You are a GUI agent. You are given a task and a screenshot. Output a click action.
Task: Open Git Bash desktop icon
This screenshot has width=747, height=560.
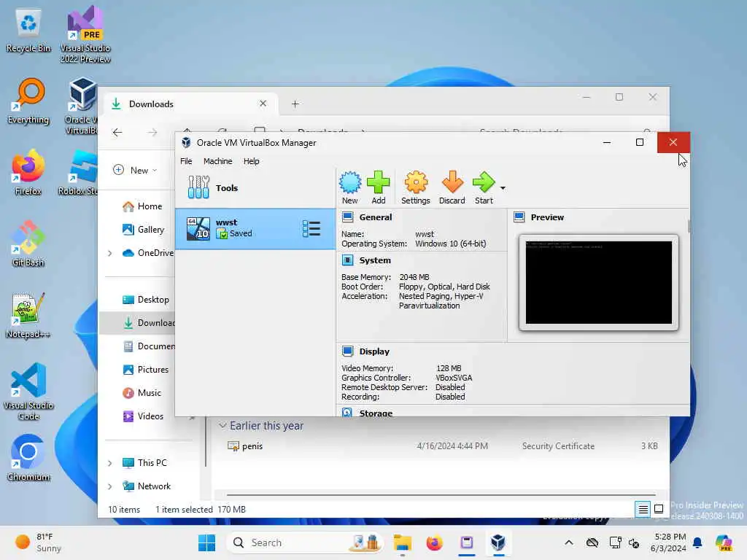(28, 244)
